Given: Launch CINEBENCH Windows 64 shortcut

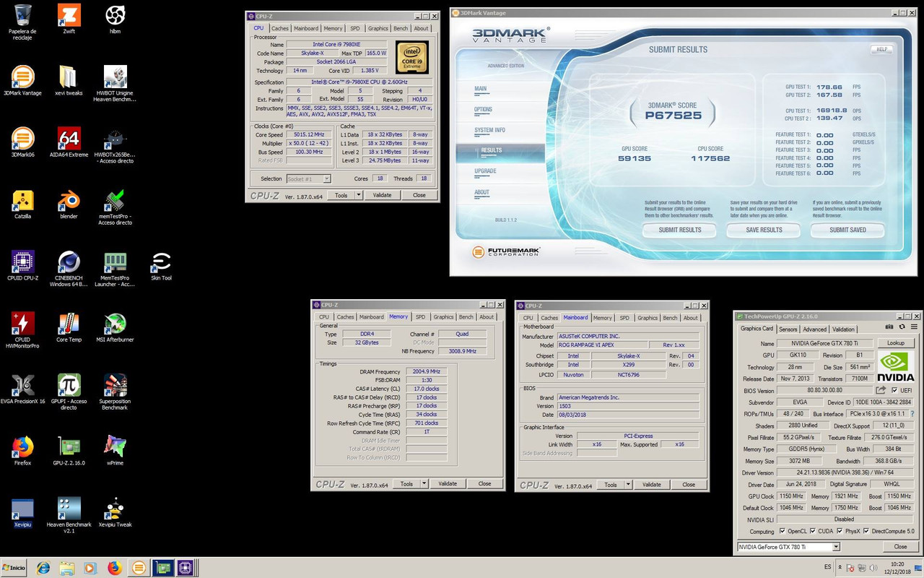Looking at the screenshot, I should pyautogui.click(x=69, y=269).
